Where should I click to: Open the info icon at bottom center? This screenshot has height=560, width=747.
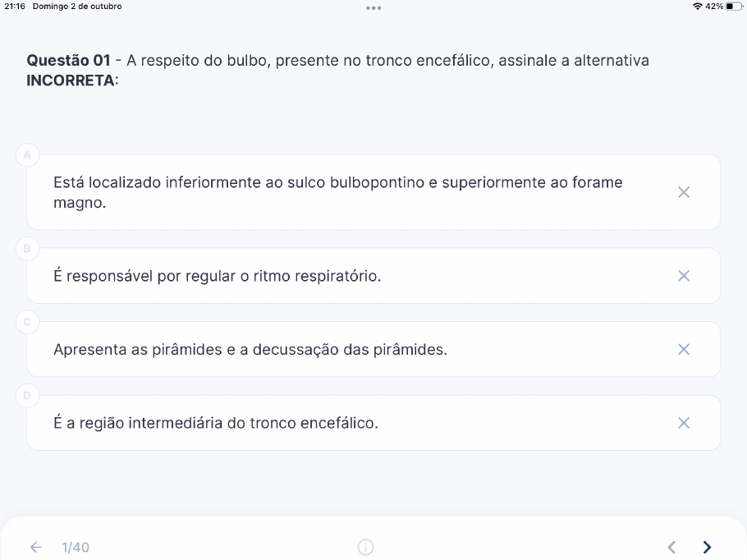click(365, 547)
